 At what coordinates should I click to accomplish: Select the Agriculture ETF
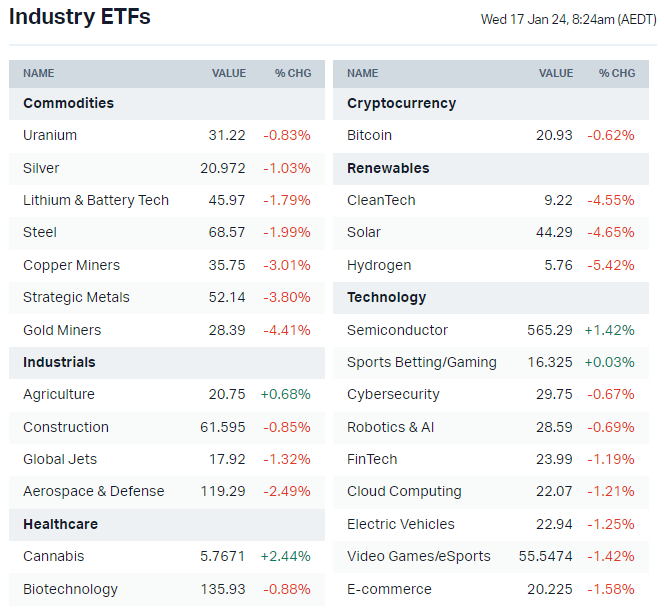point(59,394)
